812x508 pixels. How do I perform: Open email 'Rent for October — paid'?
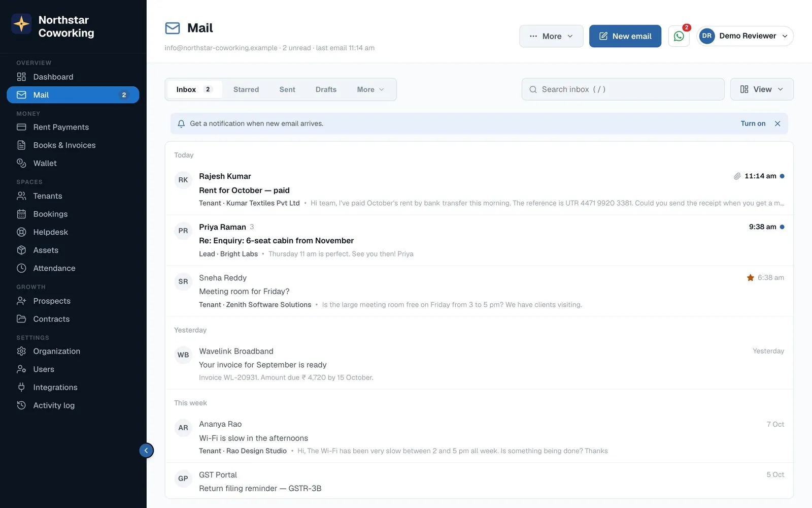coord(479,189)
